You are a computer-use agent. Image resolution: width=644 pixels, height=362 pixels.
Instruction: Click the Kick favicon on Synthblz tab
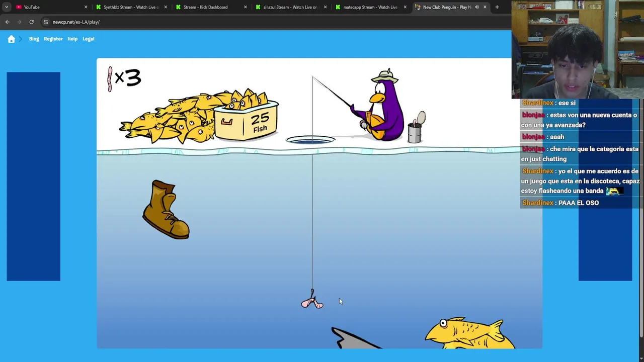tap(99, 7)
